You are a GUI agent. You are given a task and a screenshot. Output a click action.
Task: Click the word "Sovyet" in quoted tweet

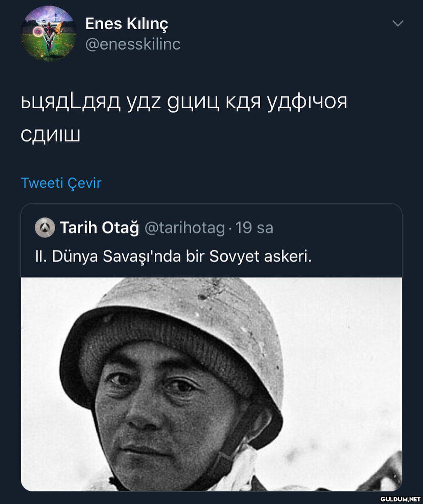pyautogui.click(x=234, y=256)
